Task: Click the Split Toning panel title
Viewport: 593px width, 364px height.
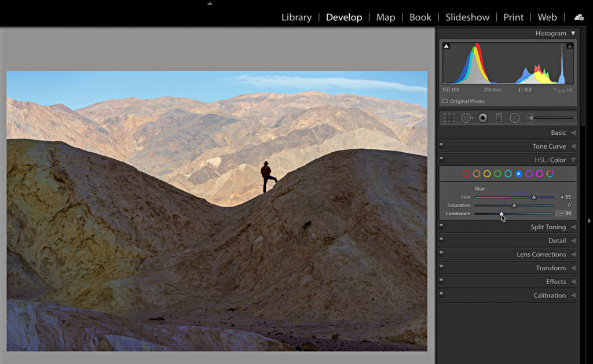Action: (548, 227)
